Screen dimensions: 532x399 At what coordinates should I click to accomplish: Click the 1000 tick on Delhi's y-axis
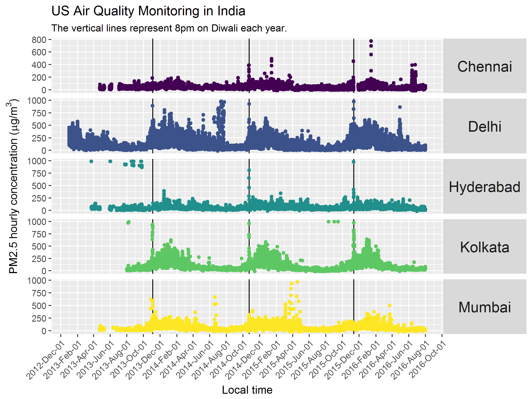point(37,100)
